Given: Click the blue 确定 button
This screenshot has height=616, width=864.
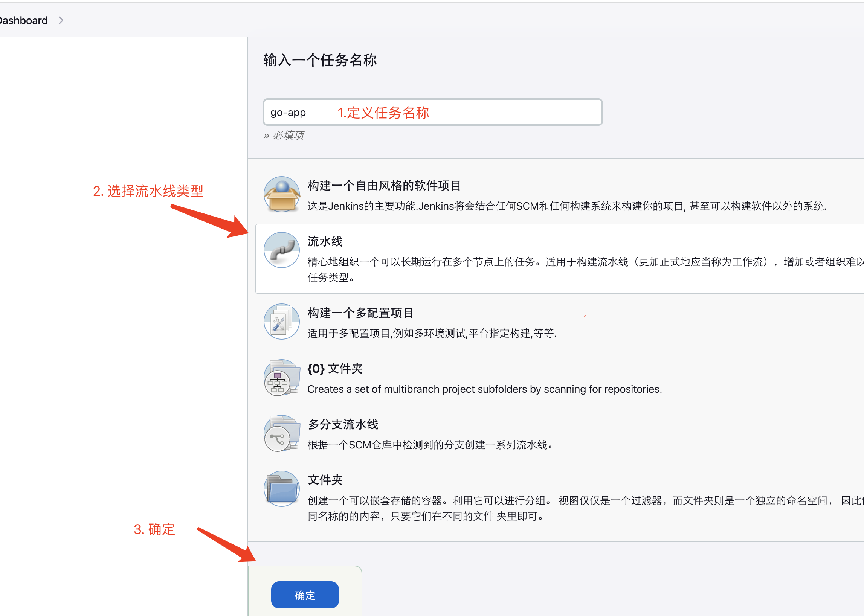Looking at the screenshot, I should coord(305,595).
